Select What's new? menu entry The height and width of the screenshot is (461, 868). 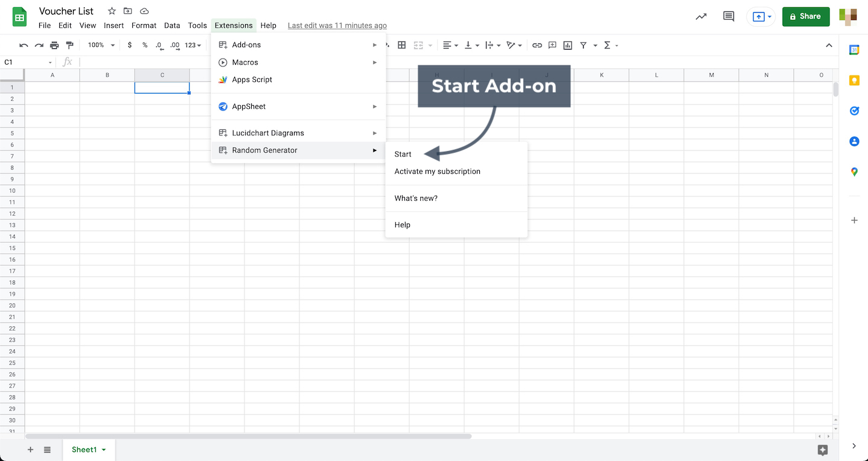(456, 198)
